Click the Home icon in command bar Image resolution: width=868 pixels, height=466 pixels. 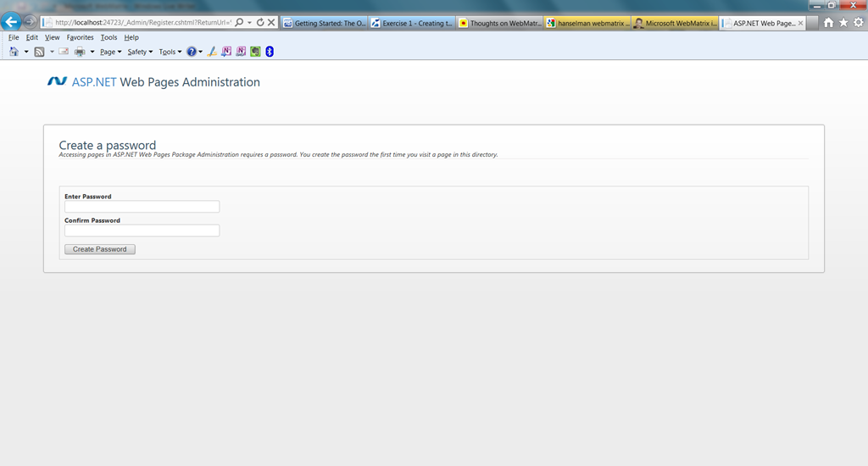[x=14, y=52]
